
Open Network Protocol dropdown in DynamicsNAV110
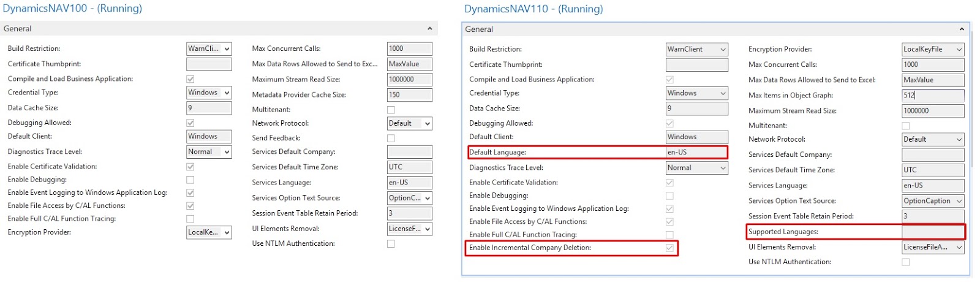click(933, 139)
